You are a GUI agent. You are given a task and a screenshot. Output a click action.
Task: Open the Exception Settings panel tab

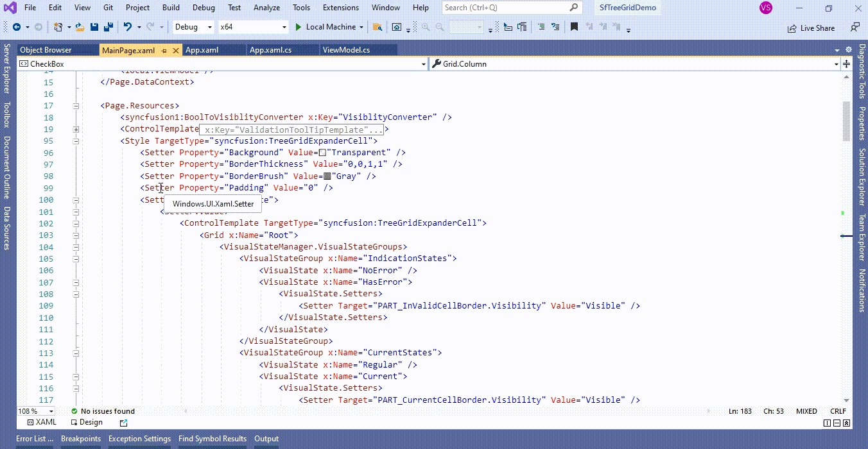pyautogui.click(x=139, y=439)
